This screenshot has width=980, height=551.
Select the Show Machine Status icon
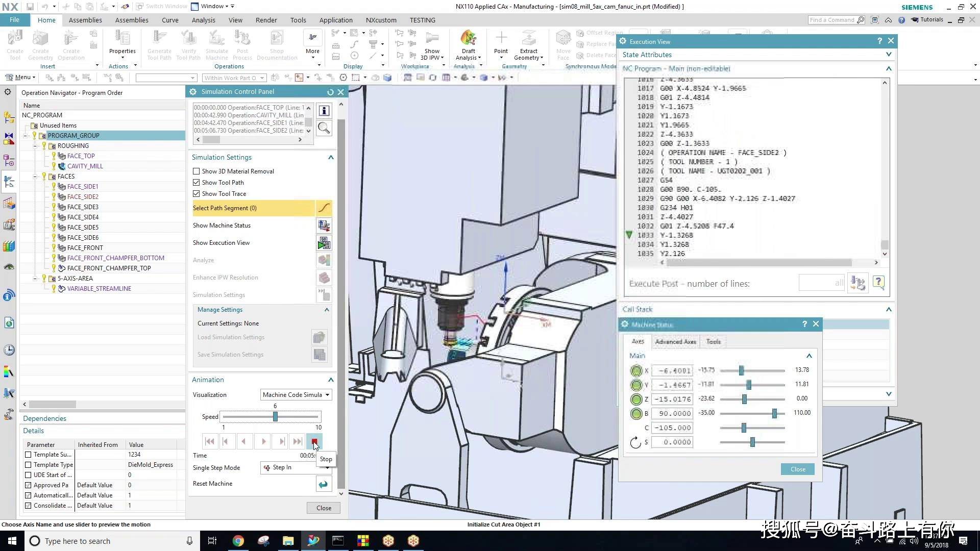coord(324,226)
